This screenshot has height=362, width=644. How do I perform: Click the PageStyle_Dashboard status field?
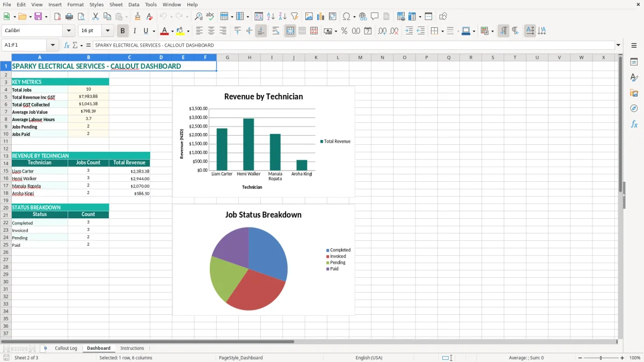[x=241, y=358]
